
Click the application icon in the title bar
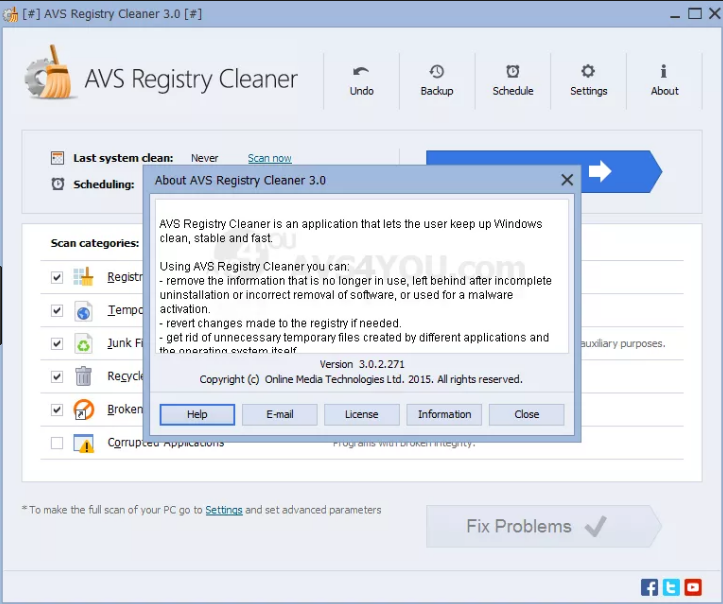click(x=10, y=14)
